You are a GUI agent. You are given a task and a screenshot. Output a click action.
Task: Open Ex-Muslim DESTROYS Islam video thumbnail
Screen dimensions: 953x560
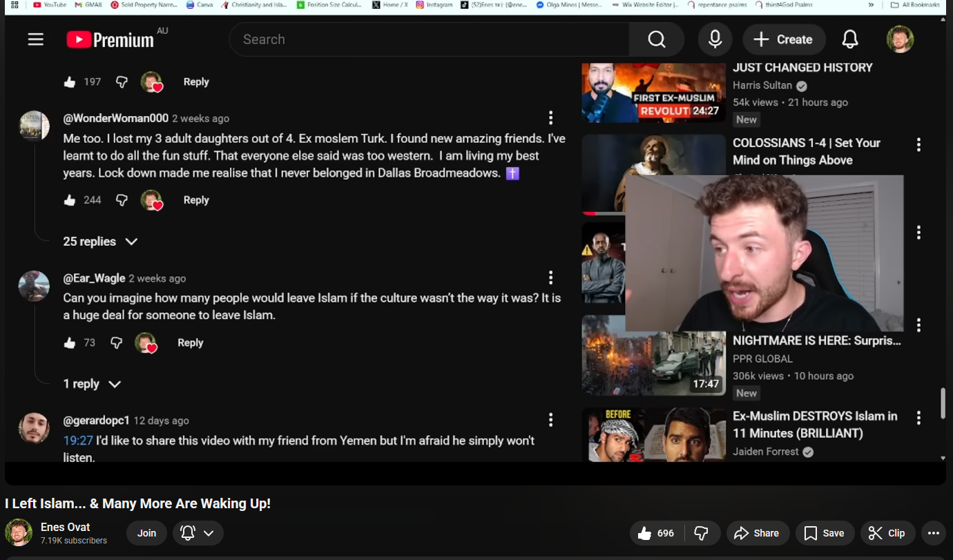pyautogui.click(x=653, y=435)
